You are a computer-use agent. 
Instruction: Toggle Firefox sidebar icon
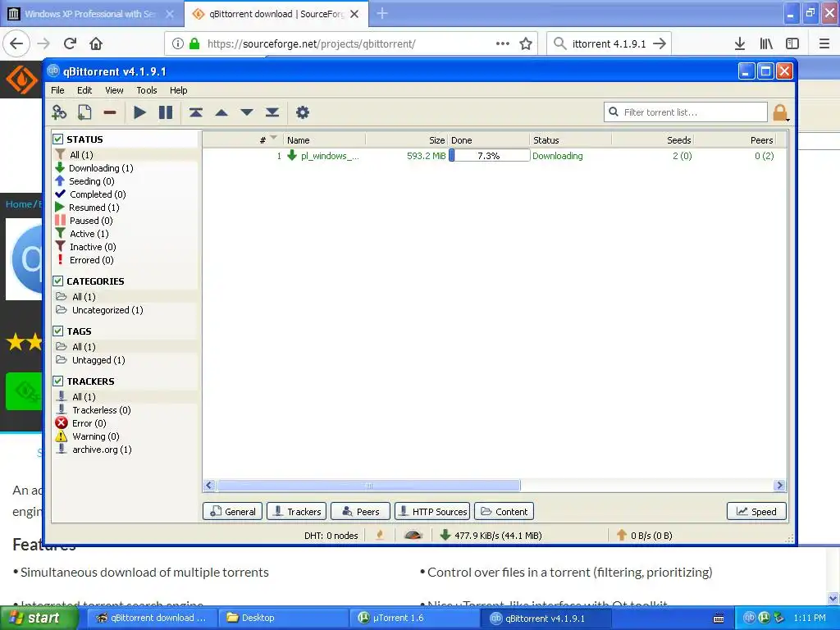pos(792,43)
